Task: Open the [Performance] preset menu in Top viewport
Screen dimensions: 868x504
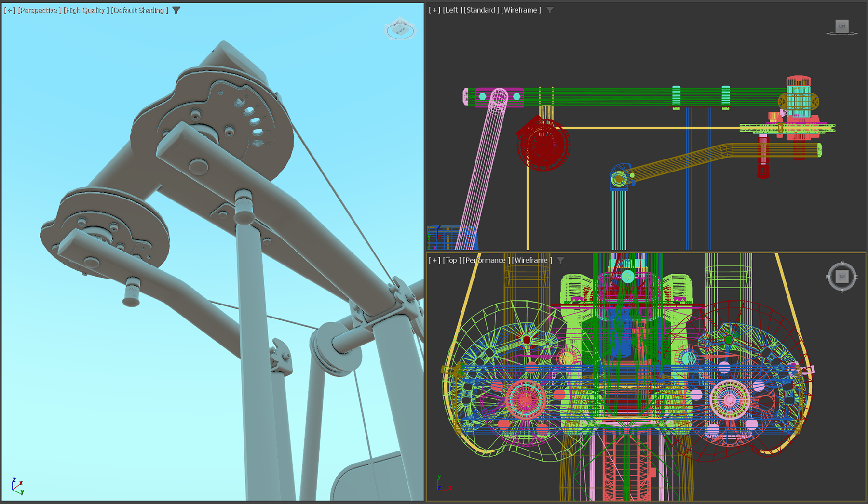Action: 486,260
